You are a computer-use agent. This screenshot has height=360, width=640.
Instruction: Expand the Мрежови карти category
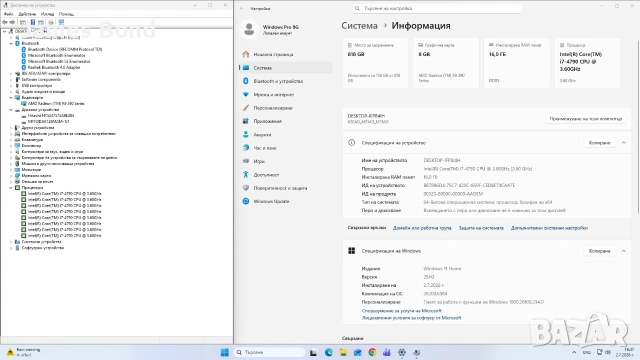pyautogui.click(x=11, y=176)
